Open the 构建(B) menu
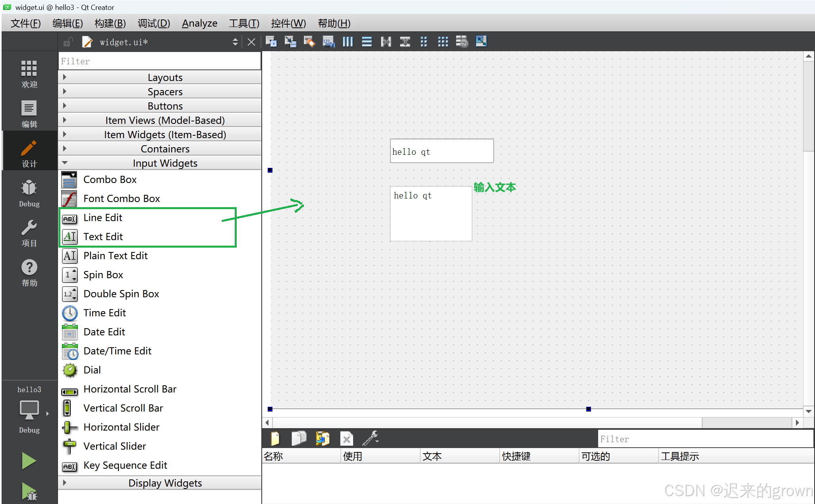Viewport: 815px width, 504px height. (x=110, y=23)
